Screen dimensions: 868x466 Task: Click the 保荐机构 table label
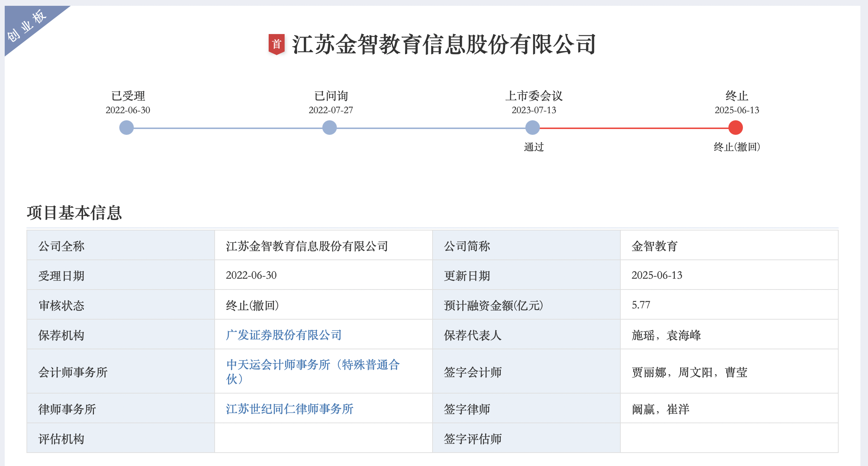pyautogui.click(x=61, y=336)
